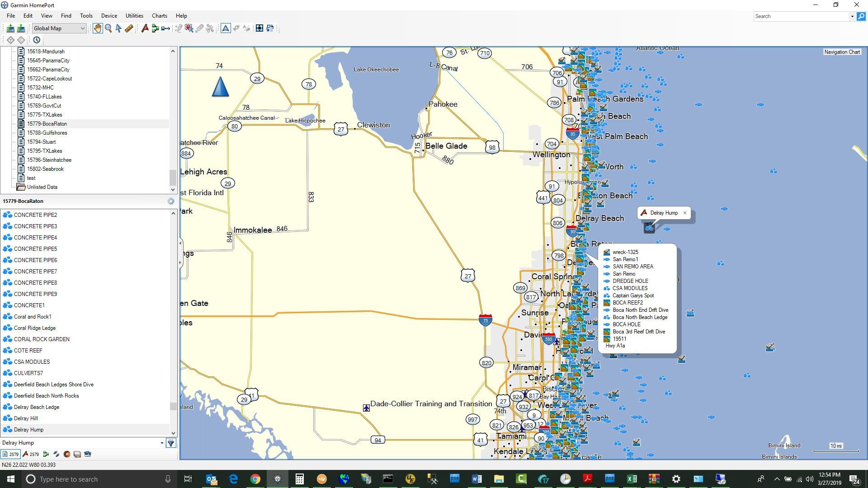
Task: Select CONCRETE PIPE2 waypoint
Action: [x=35, y=215]
